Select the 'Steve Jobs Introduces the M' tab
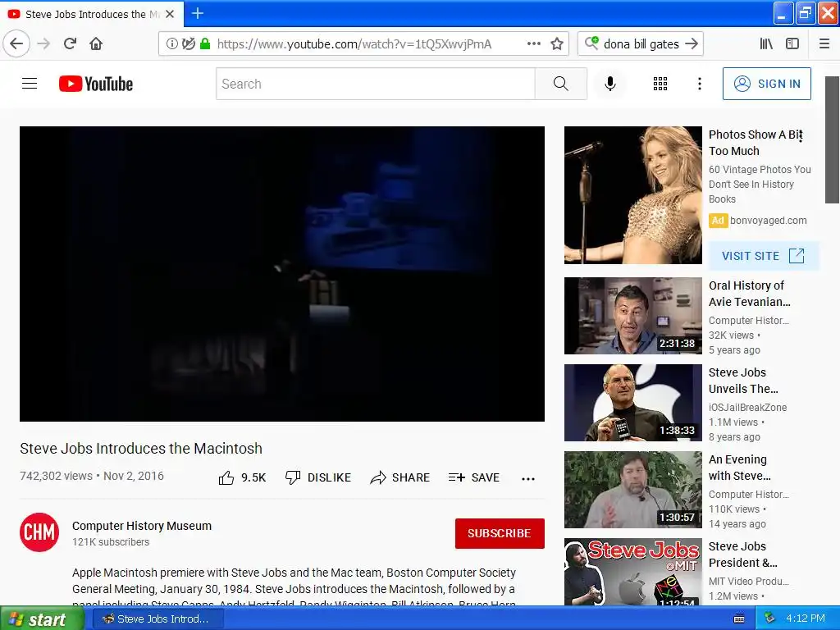 pyautogui.click(x=92, y=14)
